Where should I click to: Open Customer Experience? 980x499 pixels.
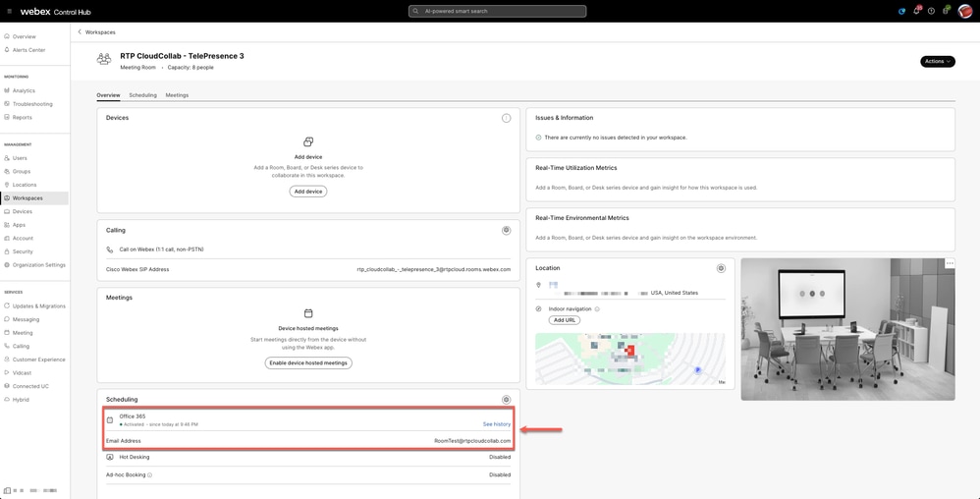38,360
